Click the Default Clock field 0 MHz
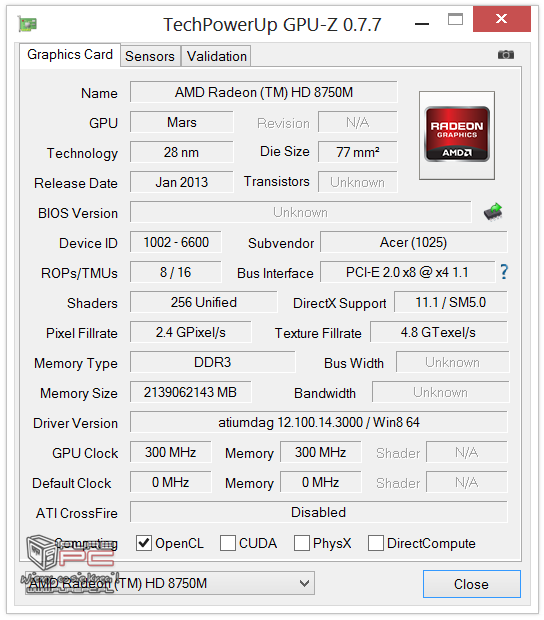The width and height of the screenshot is (544, 620). (x=170, y=483)
